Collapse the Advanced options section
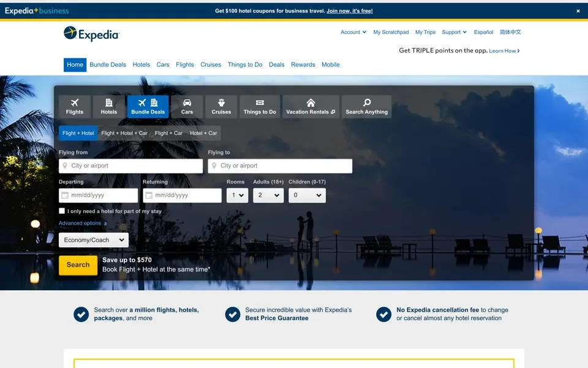Image resolution: width=588 pixels, height=368 pixels. click(x=83, y=223)
